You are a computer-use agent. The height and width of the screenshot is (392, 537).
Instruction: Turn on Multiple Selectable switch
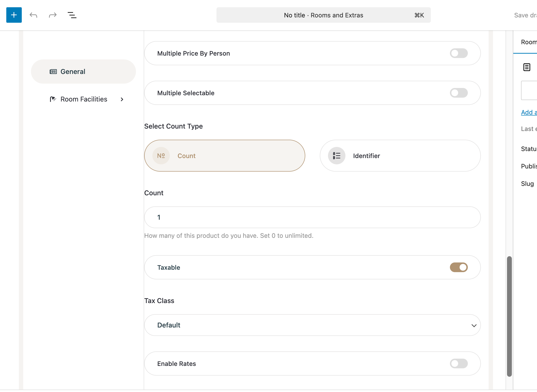pos(458,93)
